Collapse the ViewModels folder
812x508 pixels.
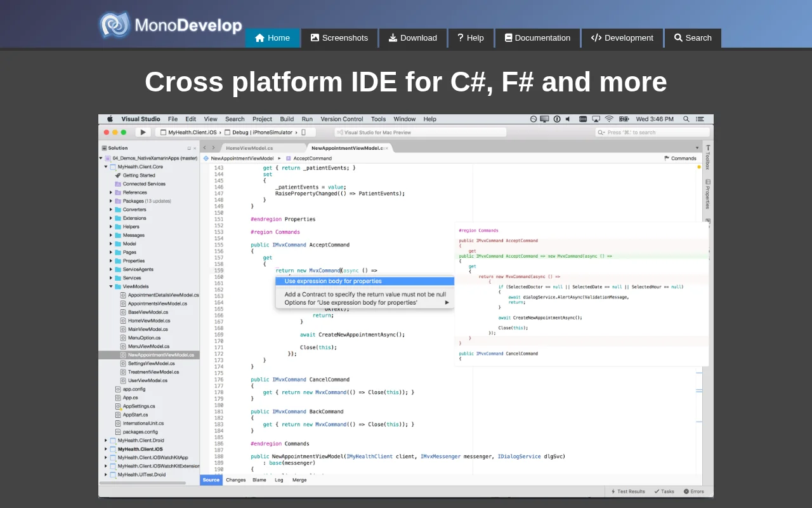click(x=111, y=286)
